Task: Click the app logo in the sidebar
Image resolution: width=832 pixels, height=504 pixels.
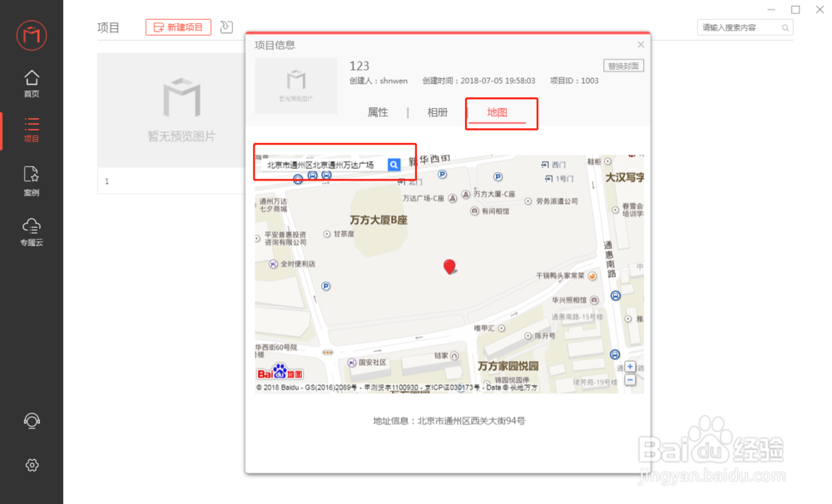Action: [32, 35]
